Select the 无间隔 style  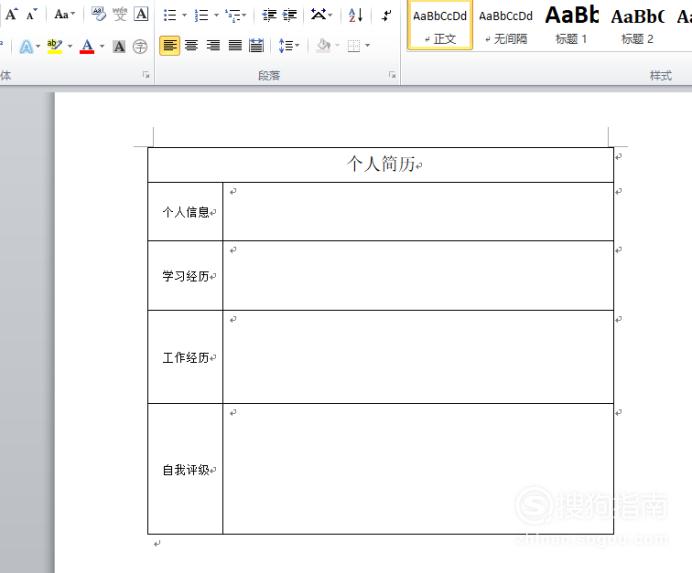point(506,25)
